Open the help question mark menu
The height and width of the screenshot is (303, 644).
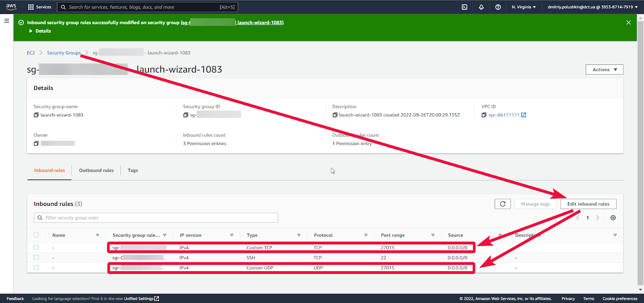coord(498,7)
